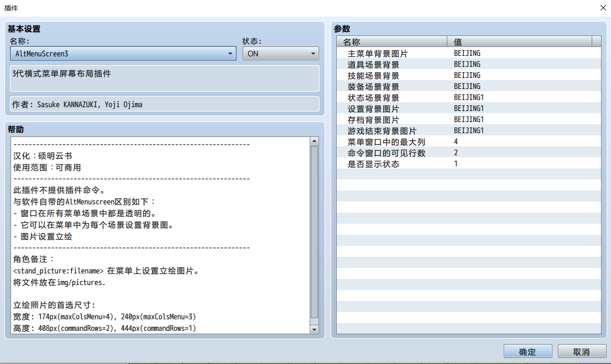Select the 菜单窗口中的最大列 parameter row
This screenshot has width=611, height=364.
click(469, 142)
